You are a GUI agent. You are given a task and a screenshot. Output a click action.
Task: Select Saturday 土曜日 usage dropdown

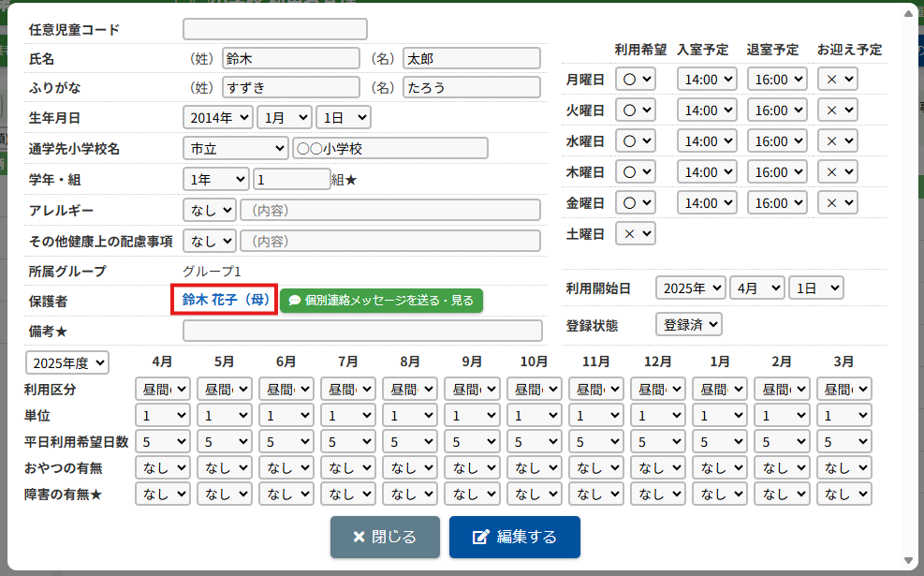pyautogui.click(x=635, y=233)
